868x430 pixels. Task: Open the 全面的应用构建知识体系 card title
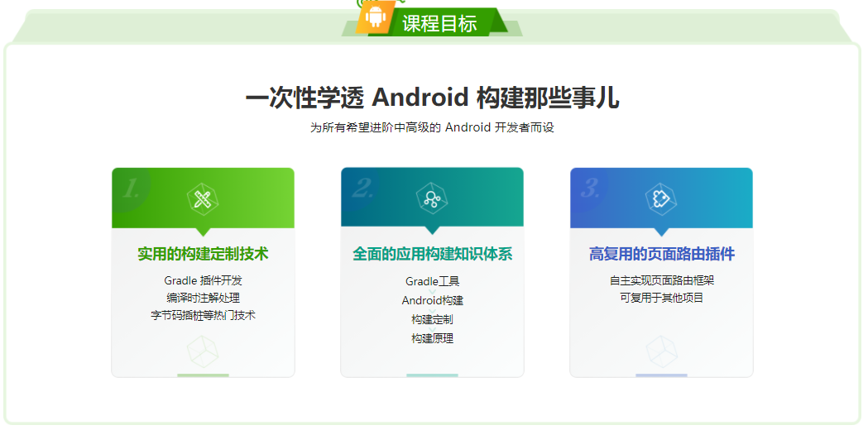pyautogui.click(x=432, y=254)
